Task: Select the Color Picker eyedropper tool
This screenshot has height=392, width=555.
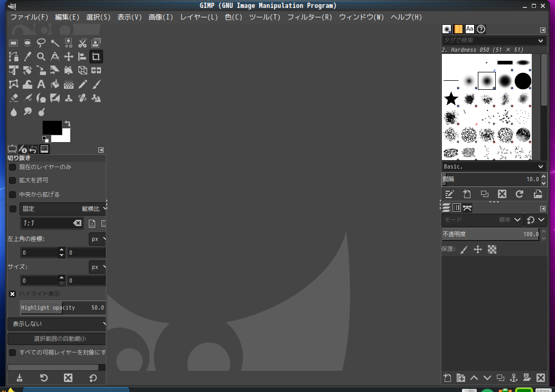Action: pos(27,57)
